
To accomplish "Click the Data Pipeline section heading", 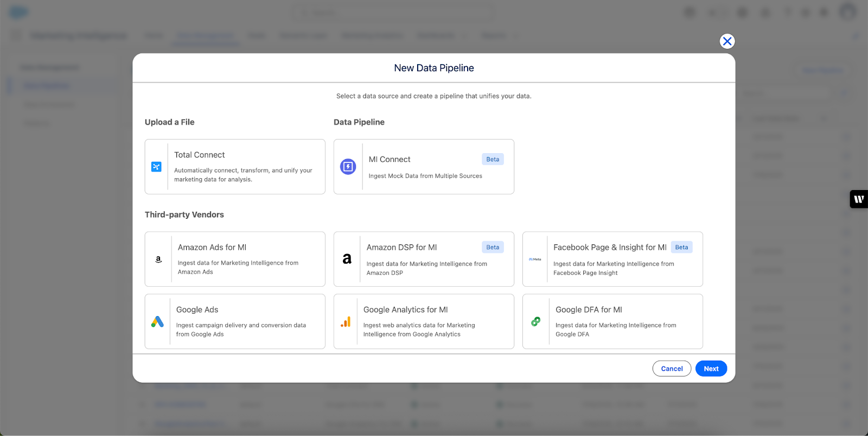I will [359, 122].
